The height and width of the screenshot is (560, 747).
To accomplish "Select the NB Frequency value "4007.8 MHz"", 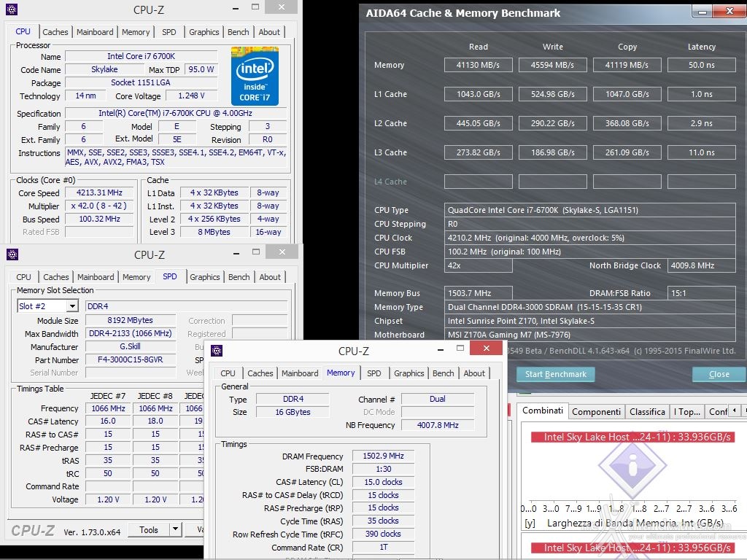I will click(x=438, y=425).
